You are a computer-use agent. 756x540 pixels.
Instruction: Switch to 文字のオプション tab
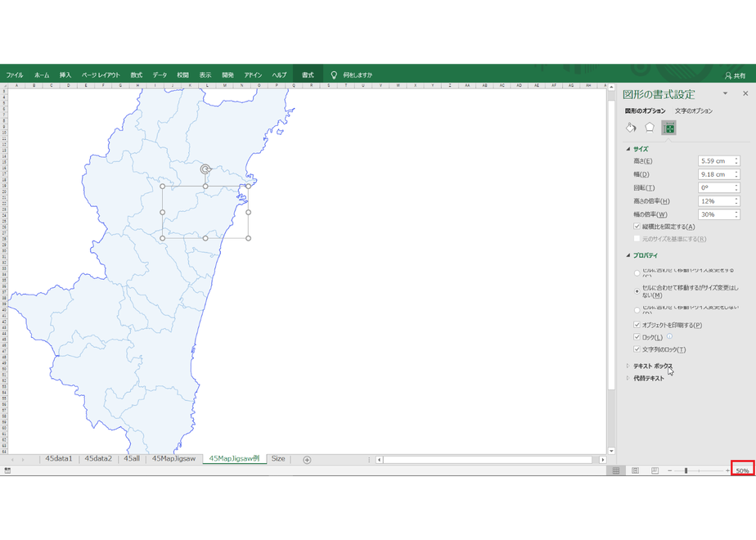[x=693, y=111]
